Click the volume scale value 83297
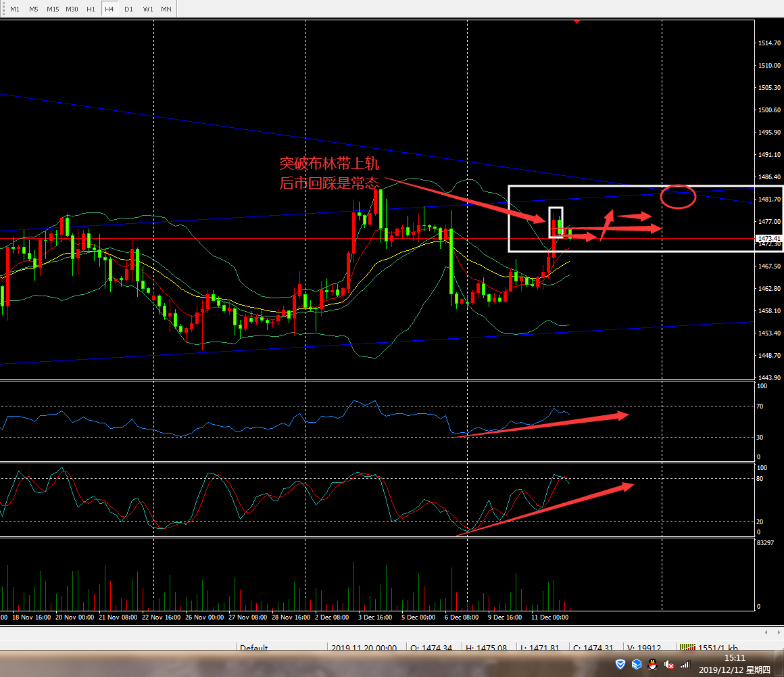The height and width of the screenshot is (677, 784). pos(765,543)
